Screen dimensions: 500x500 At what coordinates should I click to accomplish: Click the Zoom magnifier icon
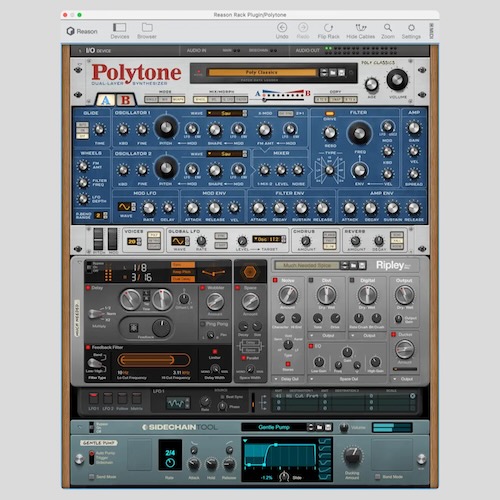coord(388,27)
